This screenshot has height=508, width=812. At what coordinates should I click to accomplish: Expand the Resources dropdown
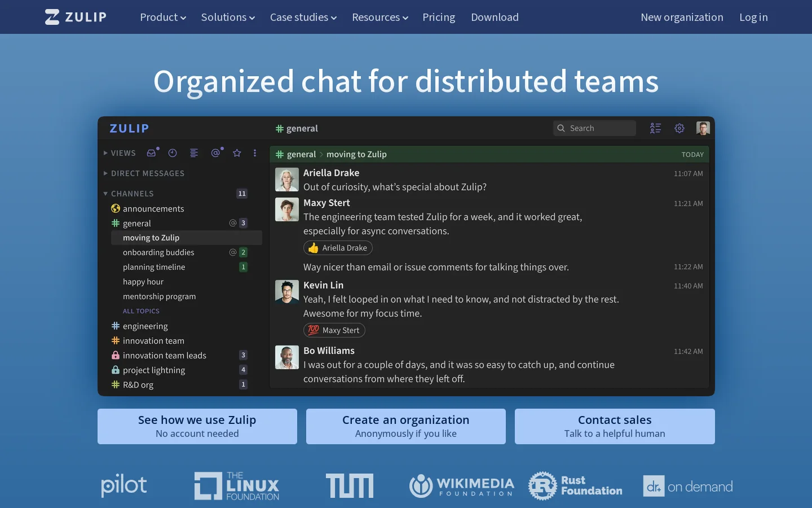click(x=380, y=17)
